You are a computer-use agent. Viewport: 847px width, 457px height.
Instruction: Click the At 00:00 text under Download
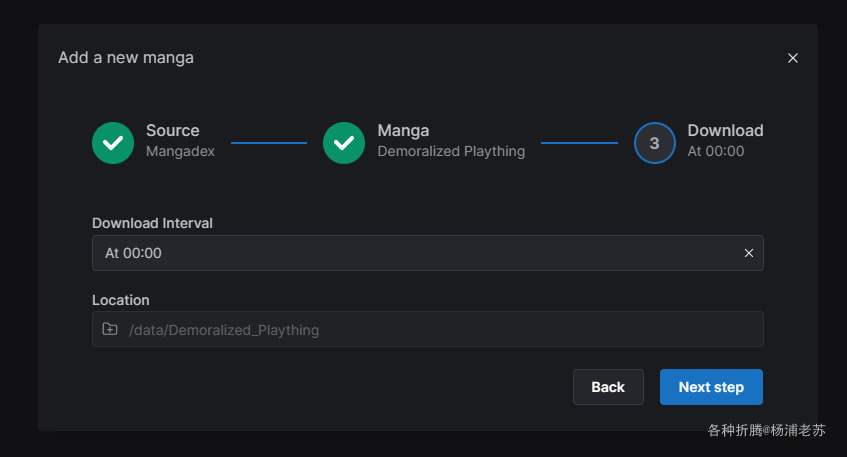coord(716,152)
